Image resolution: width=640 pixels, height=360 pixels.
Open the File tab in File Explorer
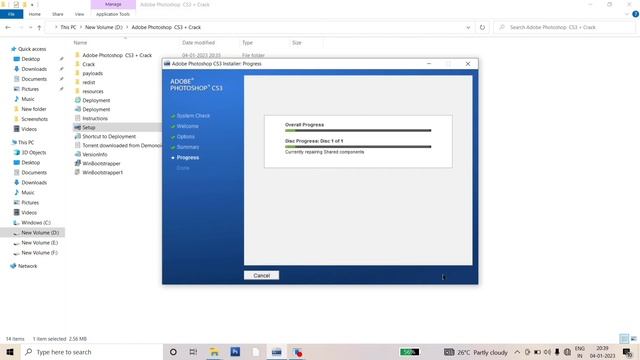[x=11, y=14]
